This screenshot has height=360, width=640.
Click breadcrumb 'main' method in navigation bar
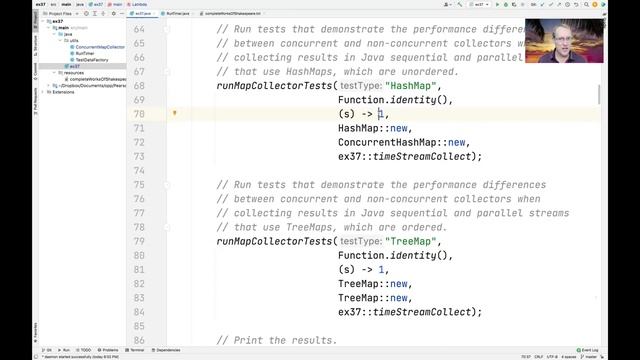point(115,4)
